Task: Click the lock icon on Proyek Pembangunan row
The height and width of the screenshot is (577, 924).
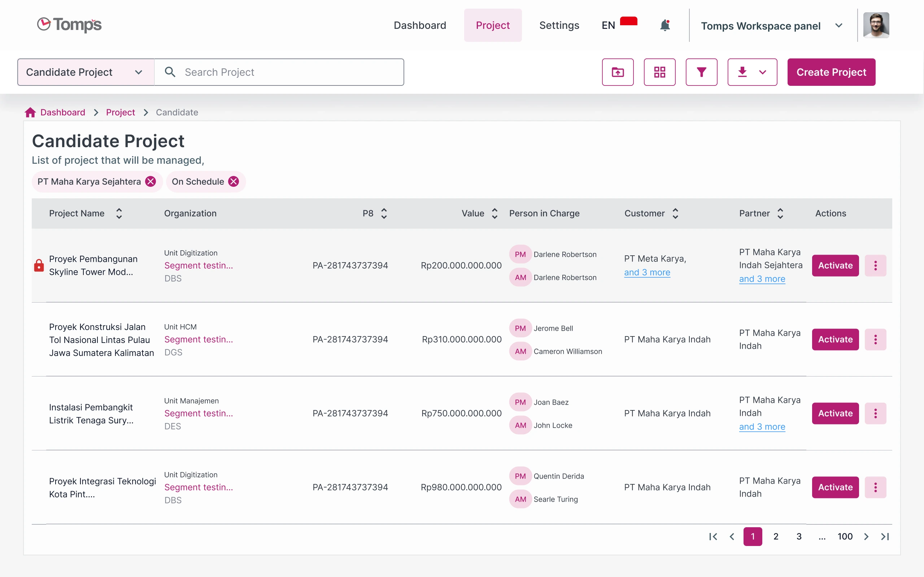Action: point(39,265)
